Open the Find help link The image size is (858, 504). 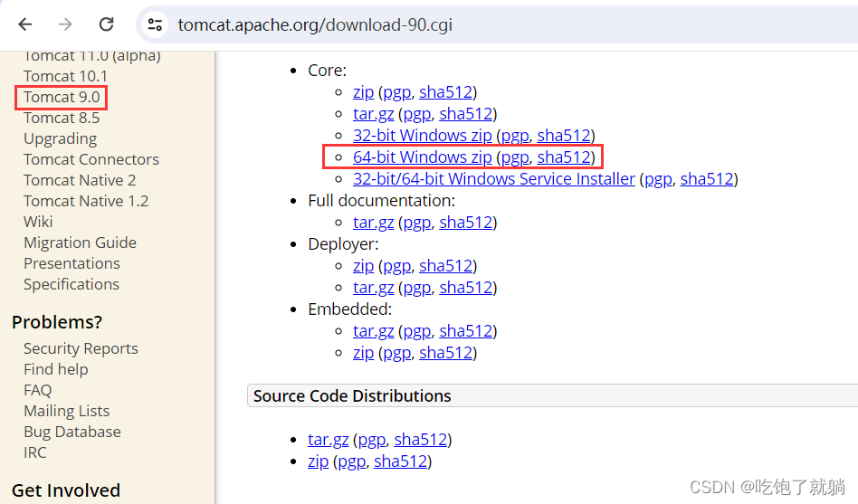(56, 369)
